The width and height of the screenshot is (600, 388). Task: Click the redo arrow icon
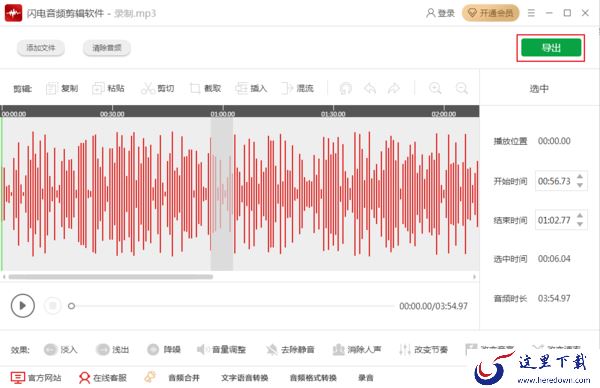coord(394,88)
